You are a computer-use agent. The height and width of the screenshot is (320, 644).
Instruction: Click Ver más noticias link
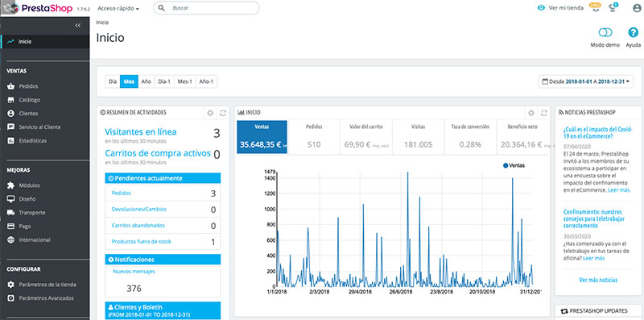pyautogui.click(x=598, y=280)
